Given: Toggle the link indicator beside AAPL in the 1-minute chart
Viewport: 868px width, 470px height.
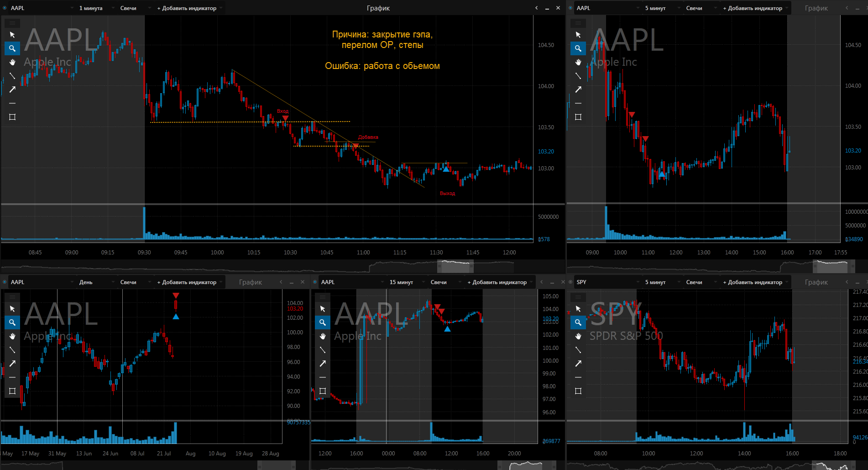Looking at the screenshot, I should coord(5,8).
